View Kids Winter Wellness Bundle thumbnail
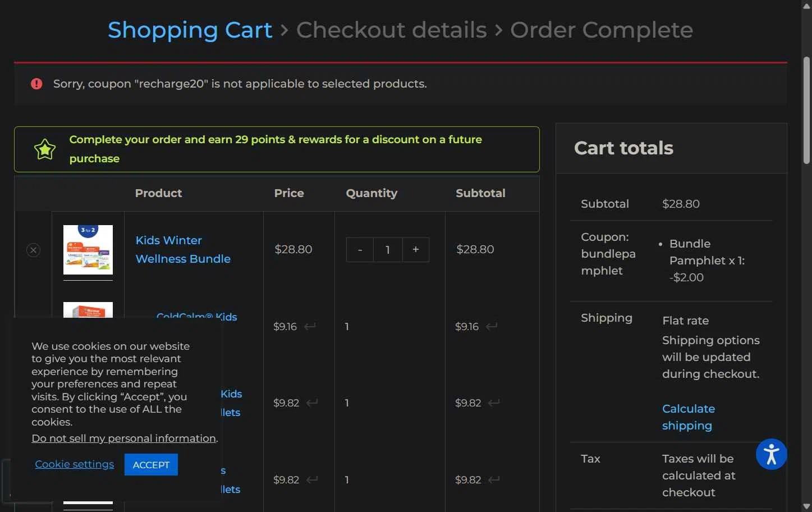The image size is (812, 512). click(88, 250)
